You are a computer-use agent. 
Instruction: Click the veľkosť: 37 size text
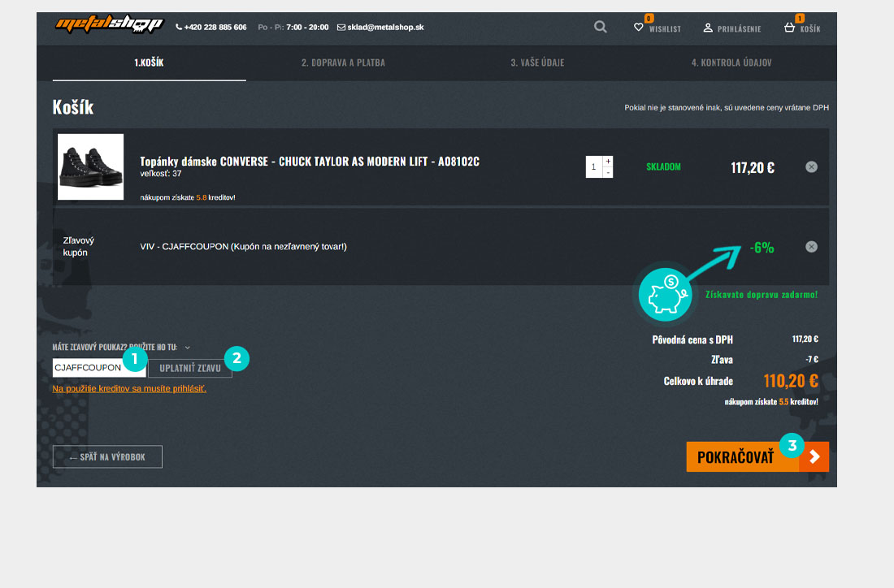click(161, 173)
